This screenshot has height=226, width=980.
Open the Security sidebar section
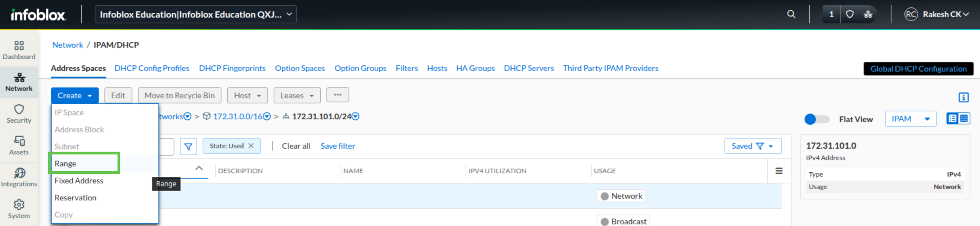pyautogui.click(x=19, y=114)
